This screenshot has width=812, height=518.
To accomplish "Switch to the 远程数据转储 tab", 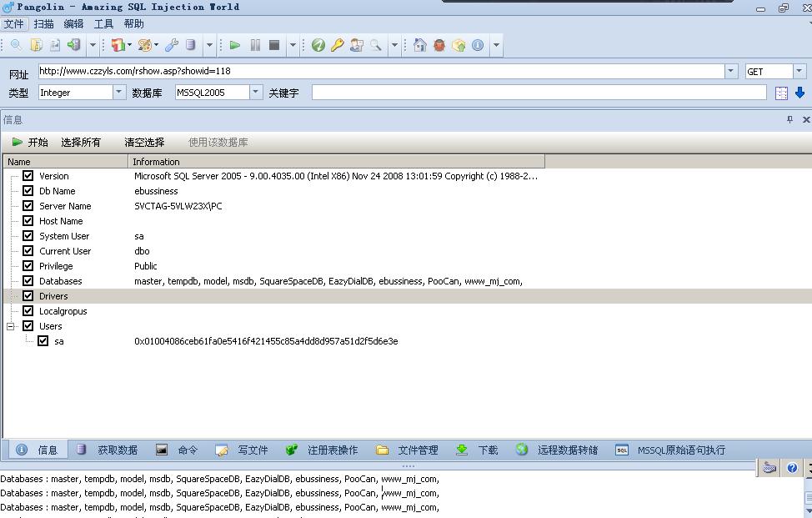I will 557,450.
